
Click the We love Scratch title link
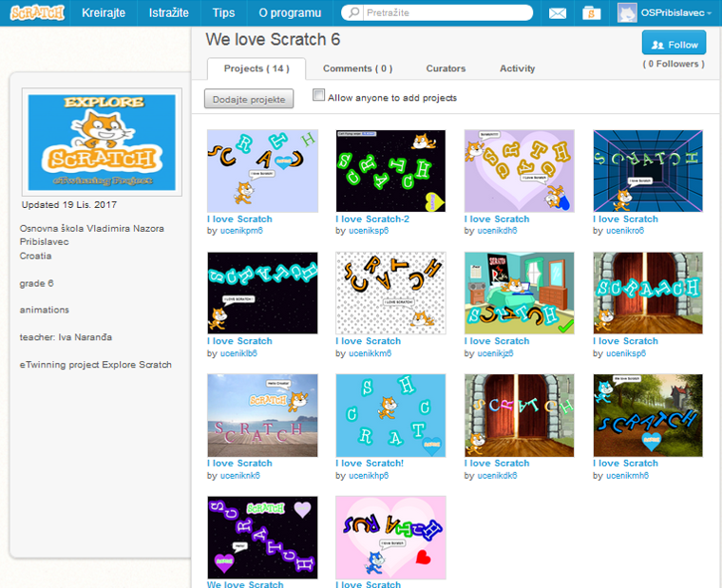click(x=245, y=584)
